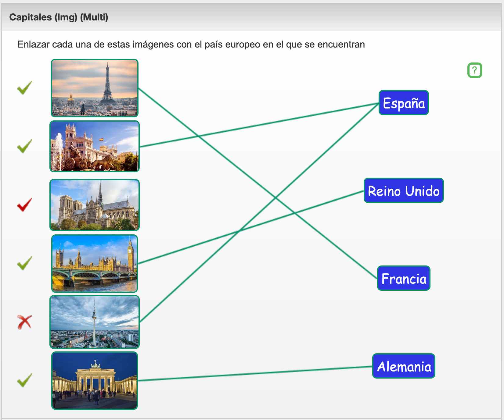Select the Berlin TV tower image
Viewport: 504px width, 420px height.
(x=95, y=322)
